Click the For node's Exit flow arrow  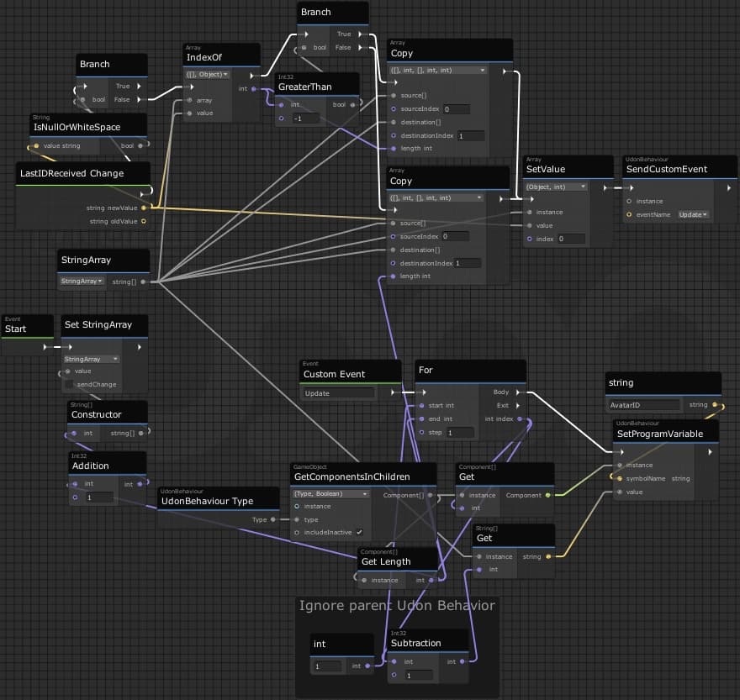click(518, 405)
